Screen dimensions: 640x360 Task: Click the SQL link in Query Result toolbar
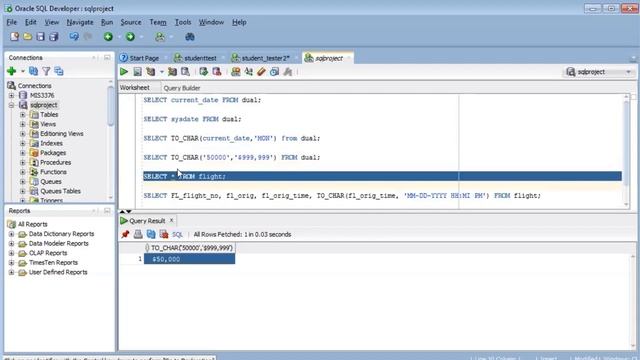coord(177,235)
